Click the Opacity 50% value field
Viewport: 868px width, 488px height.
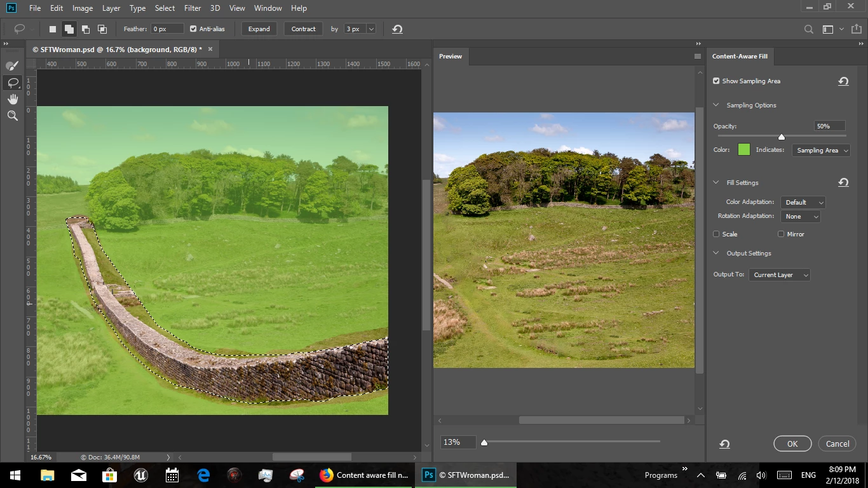830,126
